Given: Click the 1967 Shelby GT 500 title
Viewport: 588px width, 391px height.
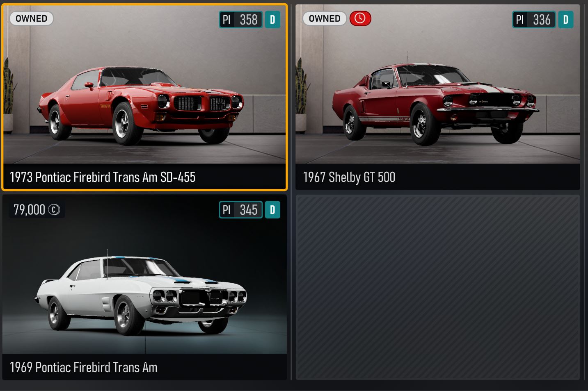Looking at the screenshot, I should (349, 177).
